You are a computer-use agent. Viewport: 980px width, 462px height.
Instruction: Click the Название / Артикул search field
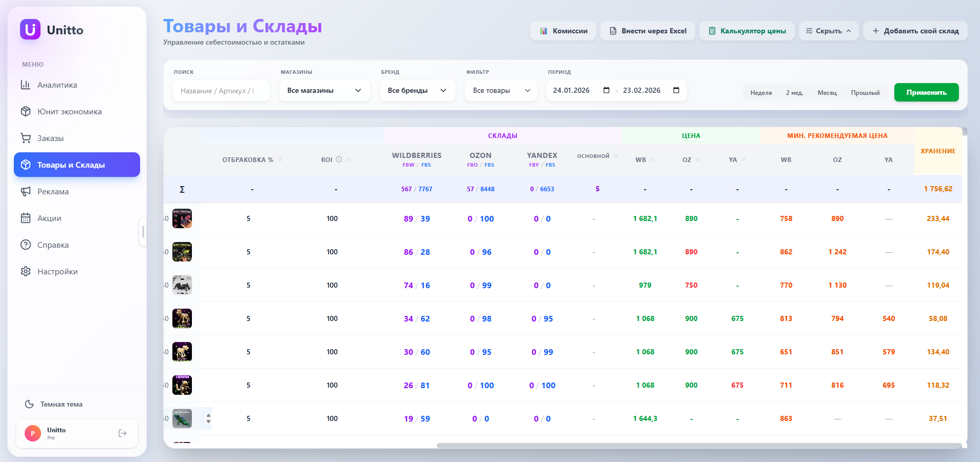point(221,90)
